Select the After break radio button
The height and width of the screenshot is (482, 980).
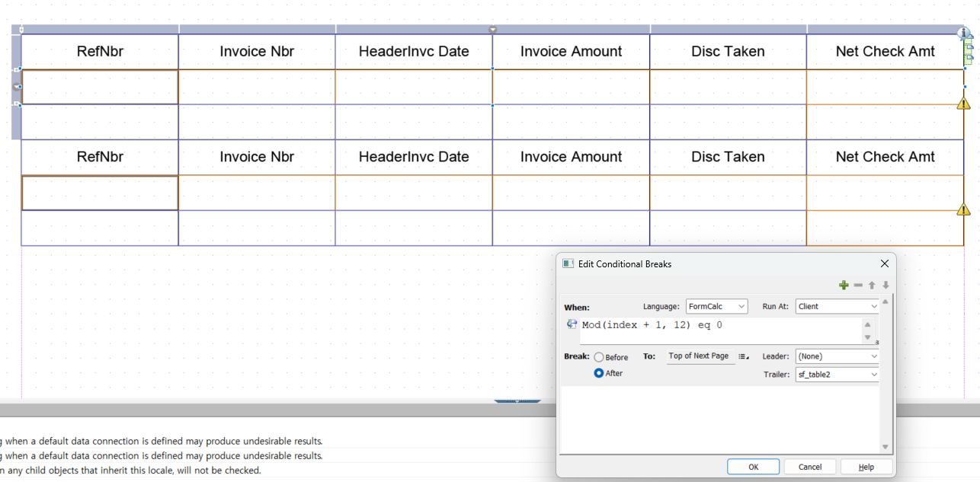tap(600, 373)
